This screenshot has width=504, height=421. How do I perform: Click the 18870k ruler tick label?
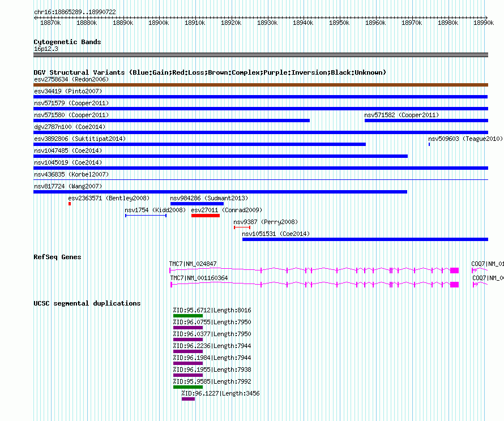pos(50,23)
